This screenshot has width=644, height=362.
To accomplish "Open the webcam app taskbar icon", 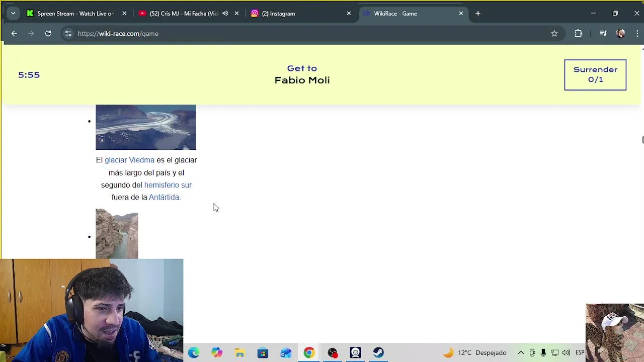I will (x=355, y=353).
